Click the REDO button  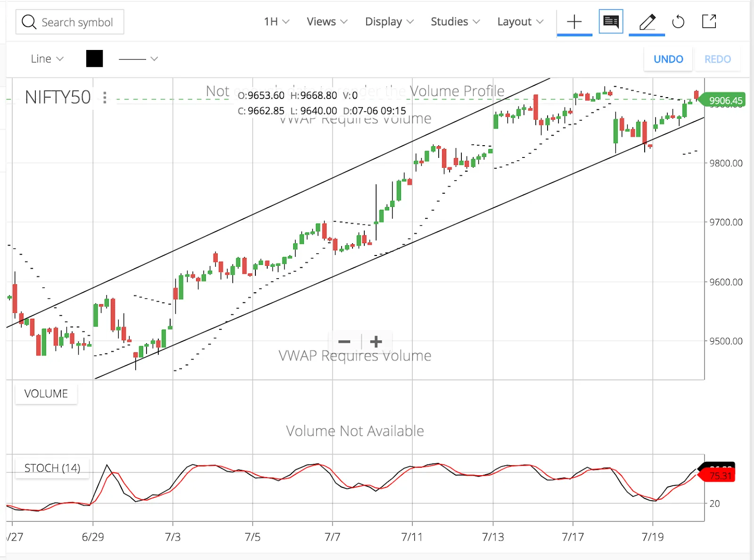tap(717, 59)
